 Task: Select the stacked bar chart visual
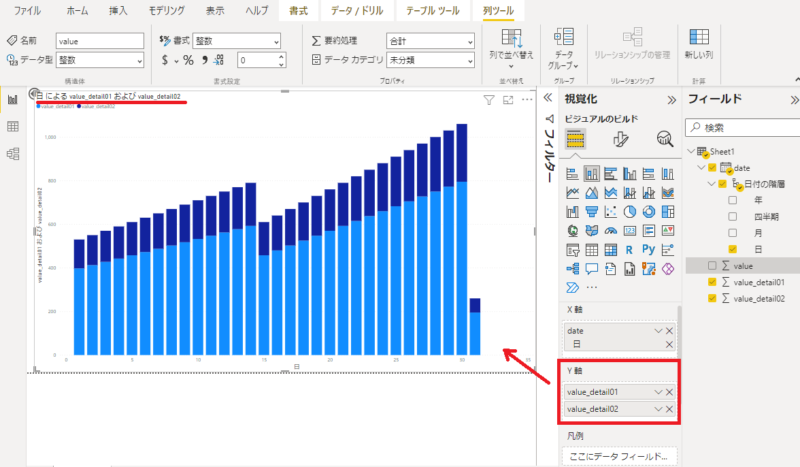point(572,174)
